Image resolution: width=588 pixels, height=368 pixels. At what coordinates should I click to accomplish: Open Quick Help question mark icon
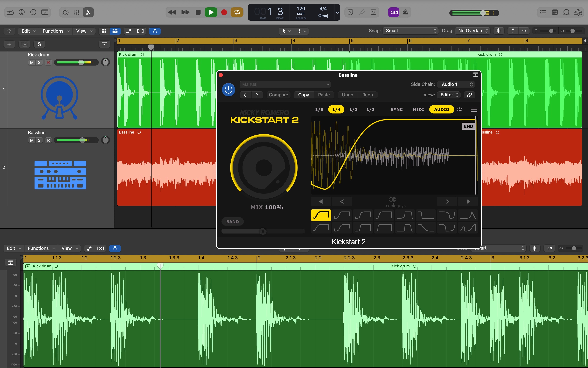click(33, 12)
